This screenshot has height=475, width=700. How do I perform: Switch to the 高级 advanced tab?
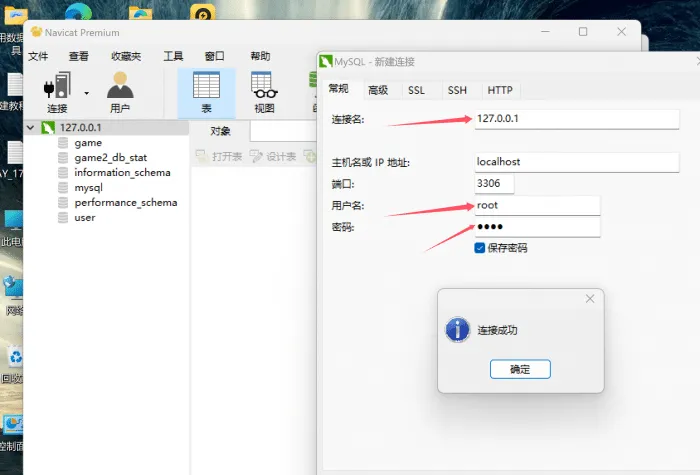pos(378,90)
